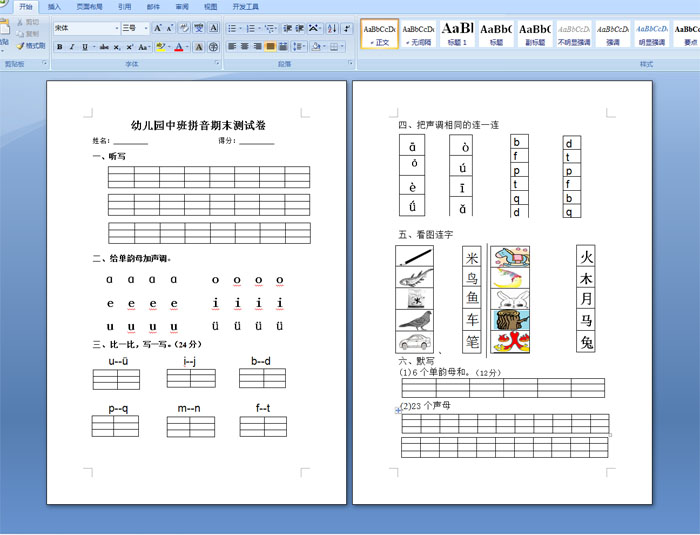The height and width of the screenshot is (535, 700).
Task: Open underline style dropdown arrow
Action: (x=94, y=47)
